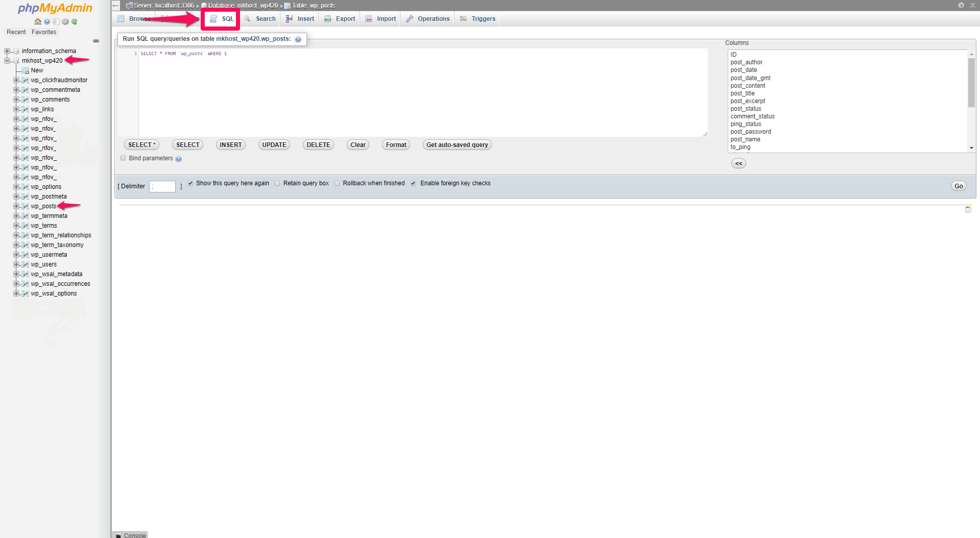Enable the Bind parameters checkbox

(123, 158)
